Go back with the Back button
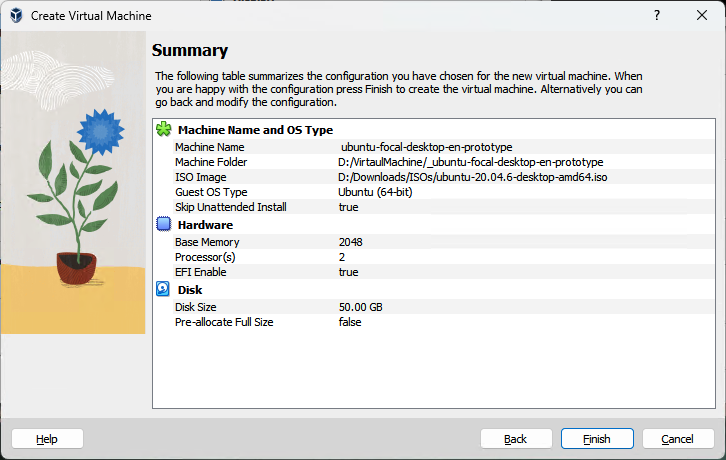726x460 pixels. (516, 439)
